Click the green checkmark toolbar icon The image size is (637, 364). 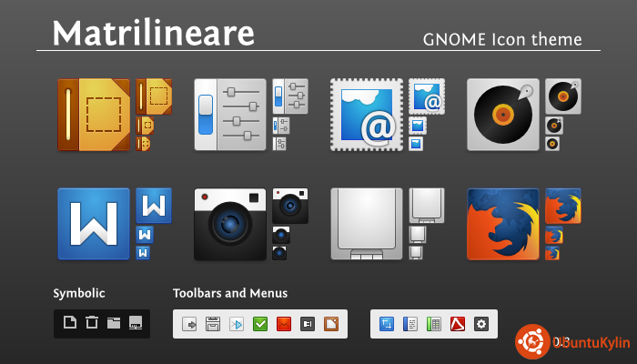click(260, 323)
